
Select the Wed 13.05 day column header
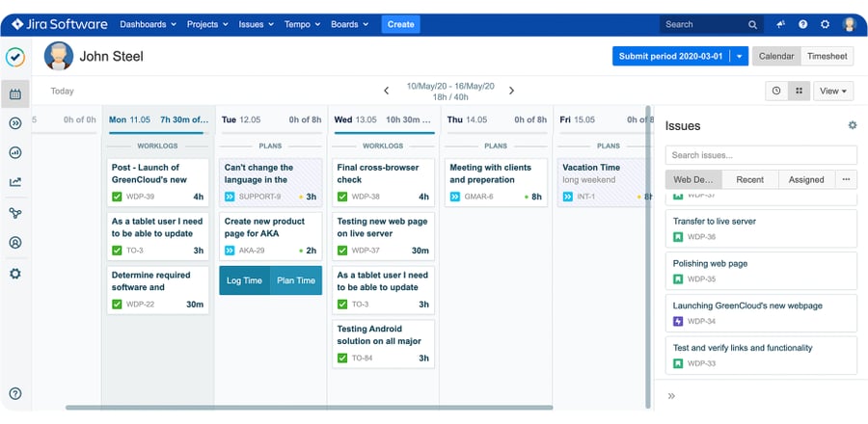click(383, 119)
